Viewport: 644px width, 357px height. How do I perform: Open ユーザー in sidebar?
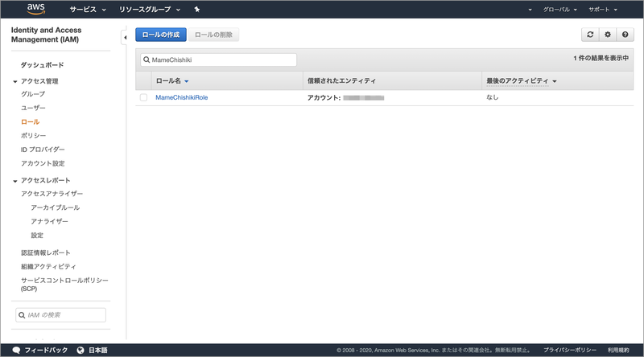33,108
